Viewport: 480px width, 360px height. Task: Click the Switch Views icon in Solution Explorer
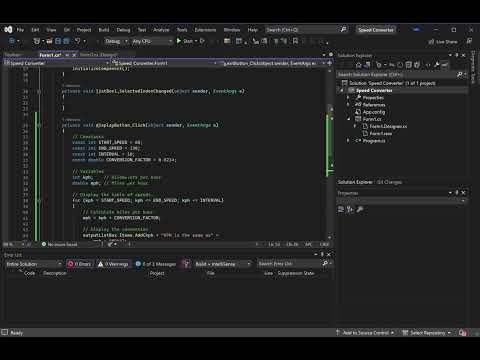[x=367, y=65]
